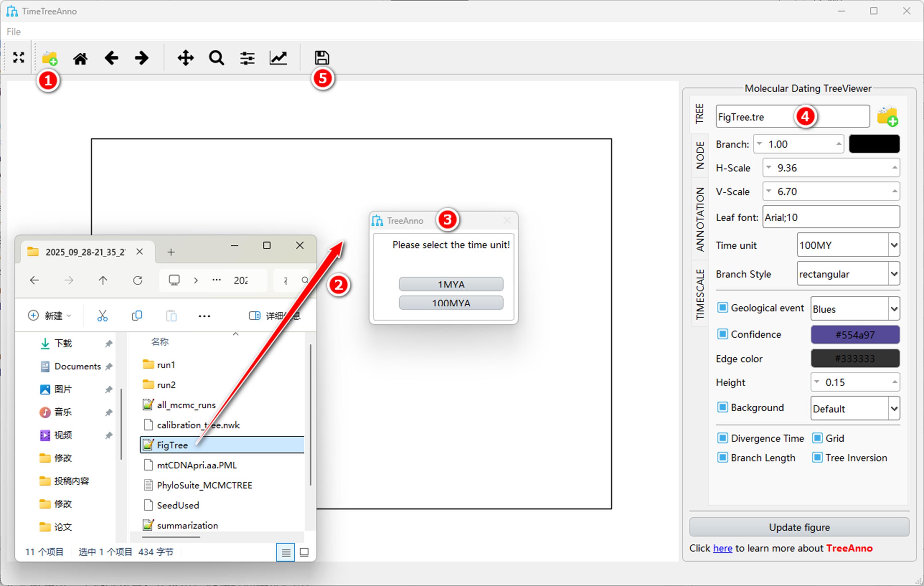Toggle the Geological event checkbox

point(722,307)
